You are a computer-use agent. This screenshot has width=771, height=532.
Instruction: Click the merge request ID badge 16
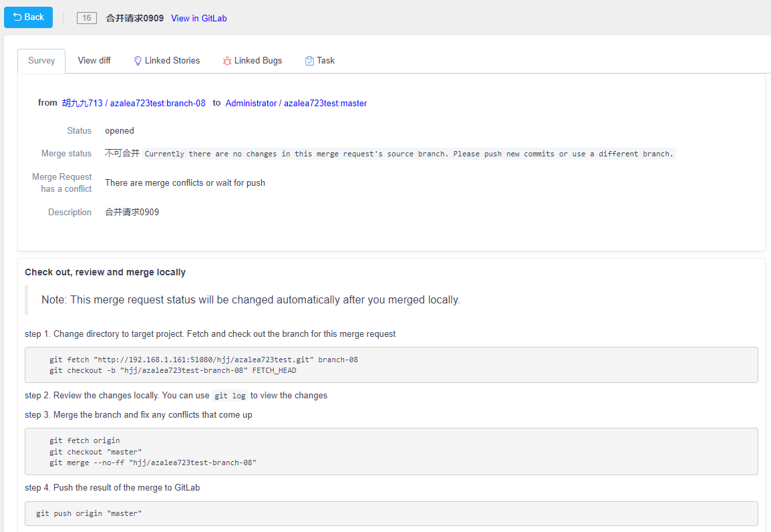pos(87,18)
